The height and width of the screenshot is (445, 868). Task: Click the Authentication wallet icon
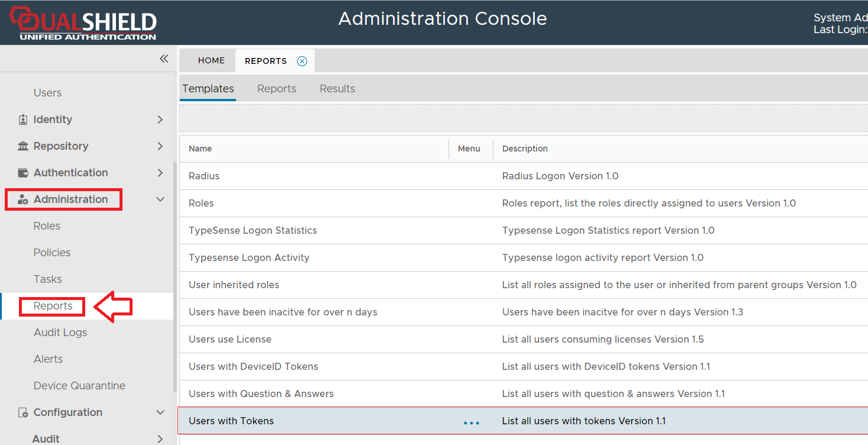point(23,173)
